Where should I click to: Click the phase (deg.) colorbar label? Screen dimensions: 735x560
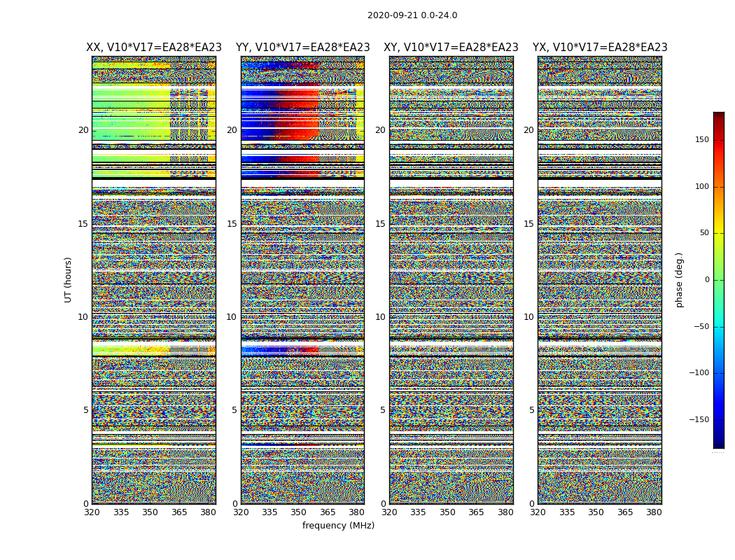[x=679, y=280]
